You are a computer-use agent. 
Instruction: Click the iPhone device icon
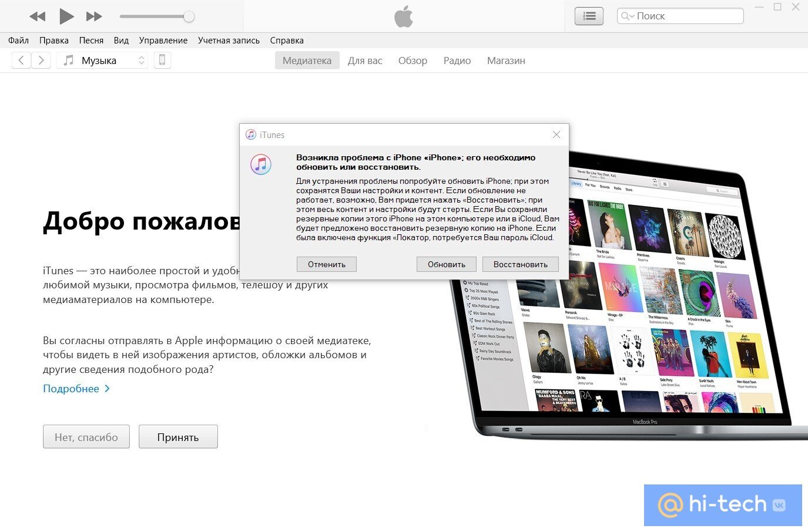163,60
